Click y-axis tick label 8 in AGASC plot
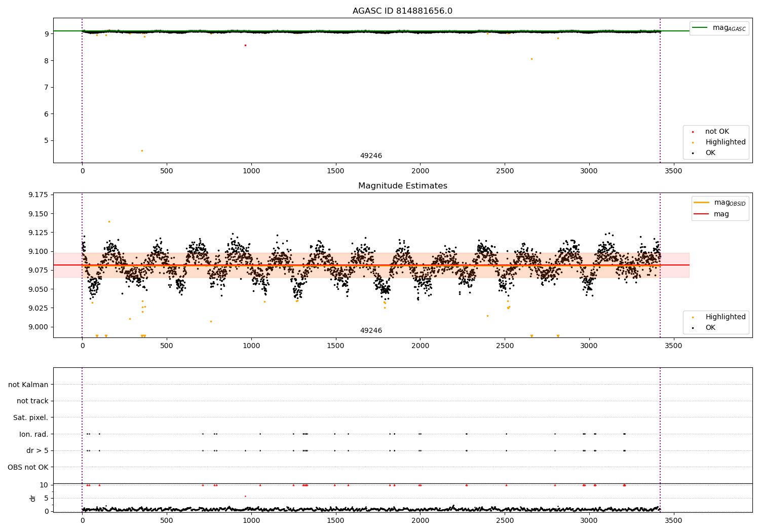The width and height of the screenshot is (760, 532). (46, 61)
